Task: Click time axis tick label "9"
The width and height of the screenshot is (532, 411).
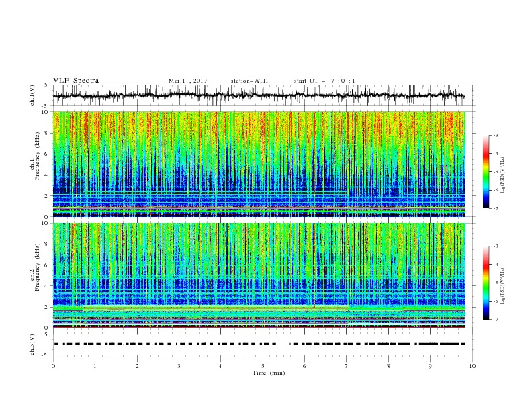Action: point(430,366)
